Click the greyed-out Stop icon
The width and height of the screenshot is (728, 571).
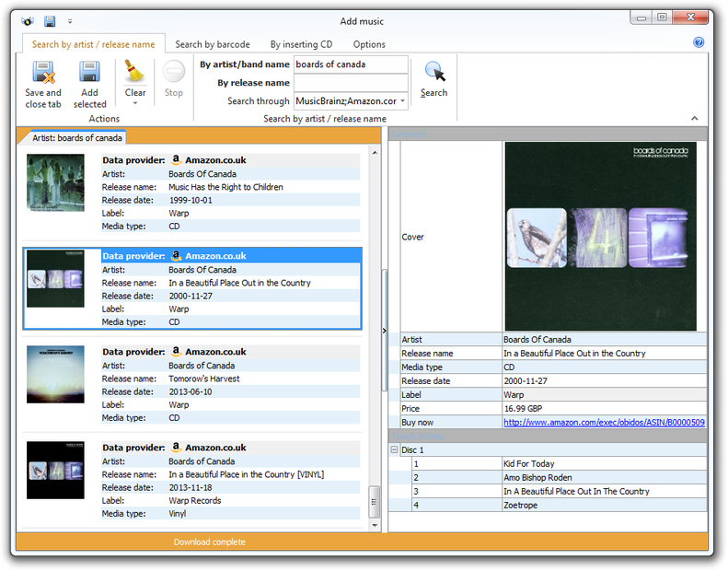click(x=173, y=72)
